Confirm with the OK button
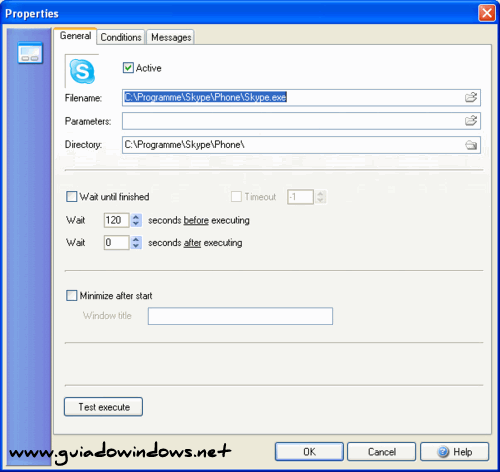This screenshot has height=472, width=500. click(309, 452)
